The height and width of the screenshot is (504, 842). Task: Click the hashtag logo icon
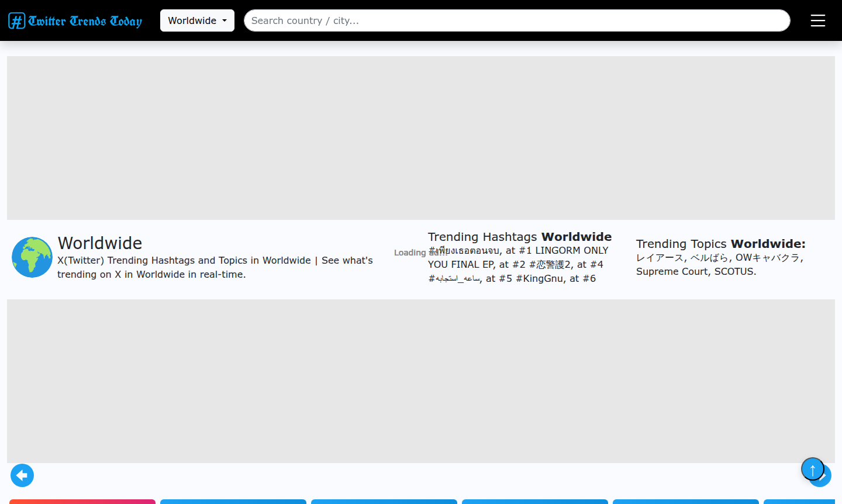[16, 21]
